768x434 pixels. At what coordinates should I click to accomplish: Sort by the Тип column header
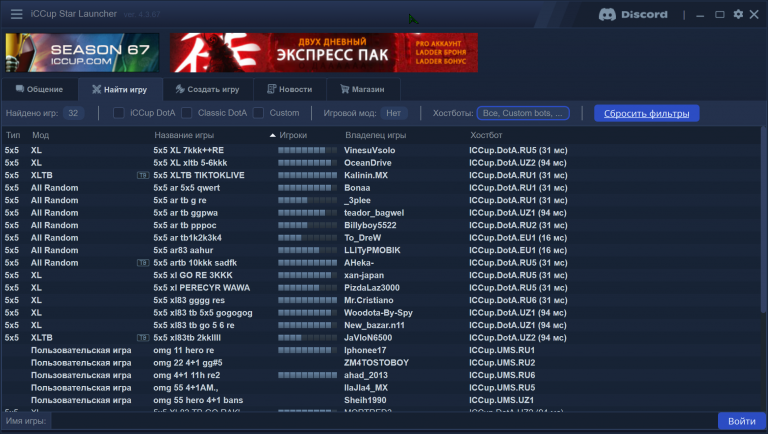pyautogui.click(x=13, y=135)
